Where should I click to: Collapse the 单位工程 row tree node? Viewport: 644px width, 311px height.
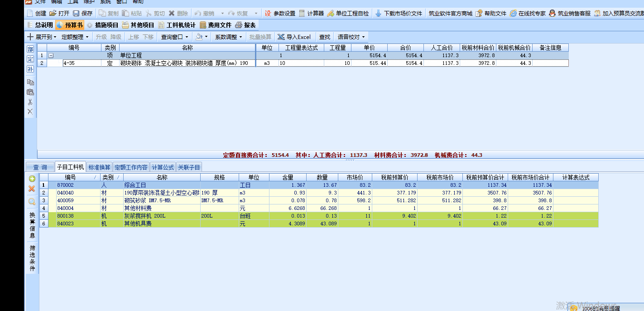pos(51,55)
